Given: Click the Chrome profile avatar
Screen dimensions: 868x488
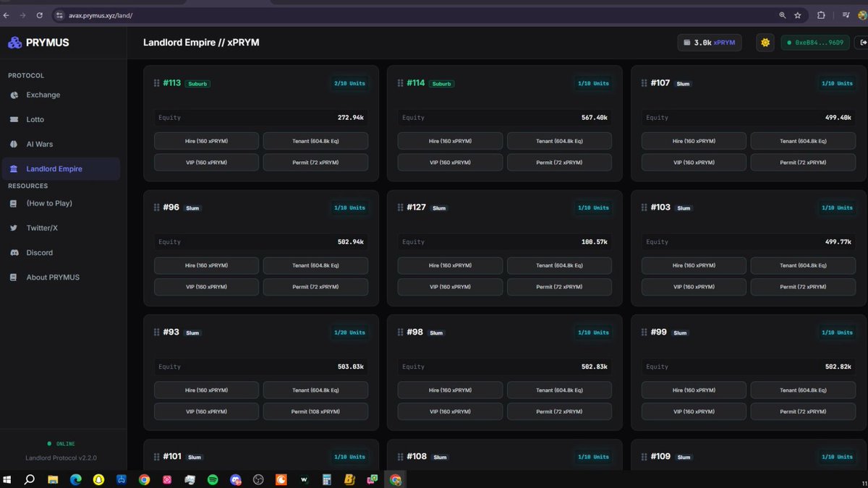Looking at the screenshot, I should (x=862, y=14).
